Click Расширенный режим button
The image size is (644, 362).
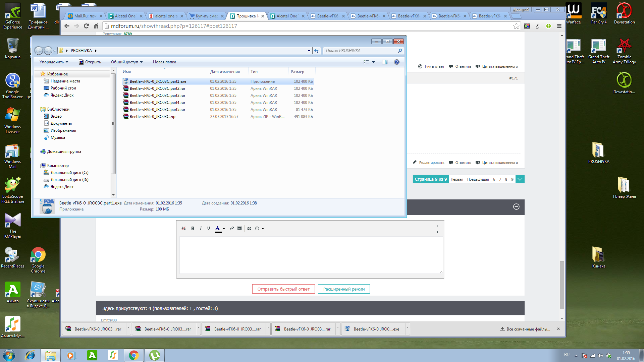pyautogui.click(x=344, y=289)
